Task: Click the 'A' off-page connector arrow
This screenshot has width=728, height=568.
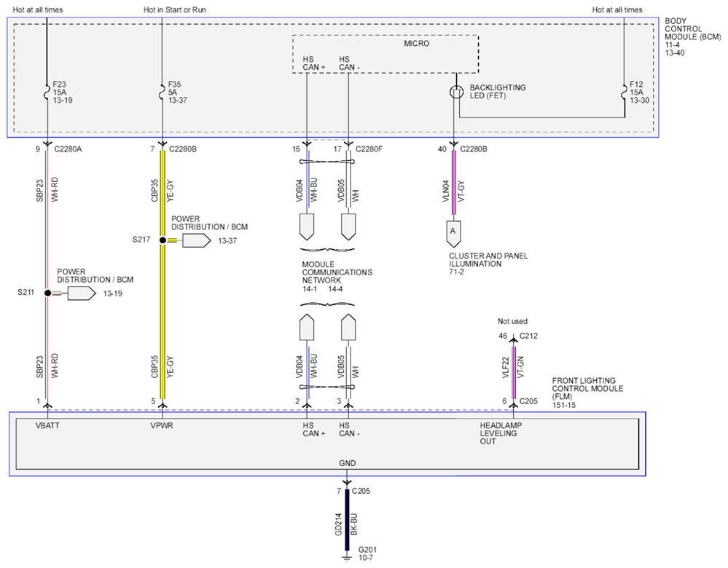Action: pyautogui.click(x=453, y=234)
